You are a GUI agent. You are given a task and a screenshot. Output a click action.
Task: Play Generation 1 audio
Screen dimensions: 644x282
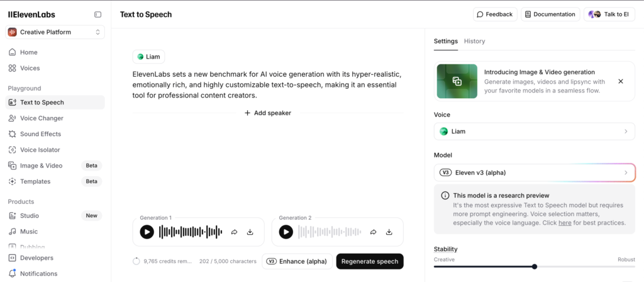pos(147,232)
